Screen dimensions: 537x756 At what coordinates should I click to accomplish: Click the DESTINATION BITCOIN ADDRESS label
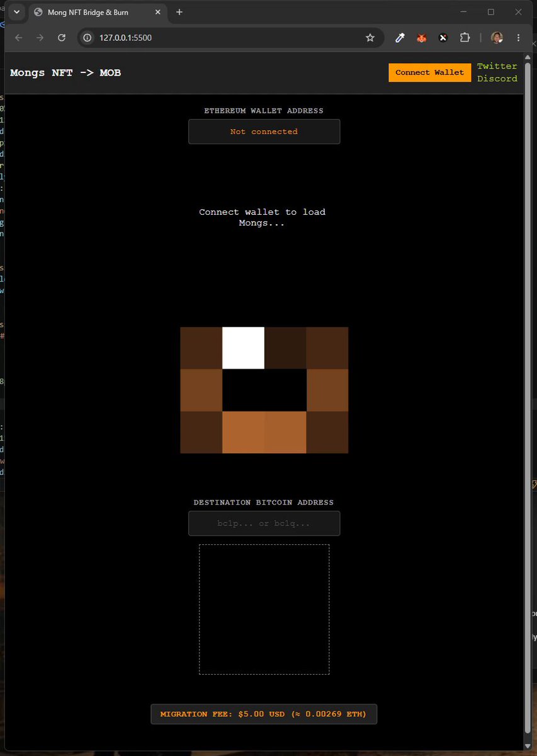pos(264,503)
